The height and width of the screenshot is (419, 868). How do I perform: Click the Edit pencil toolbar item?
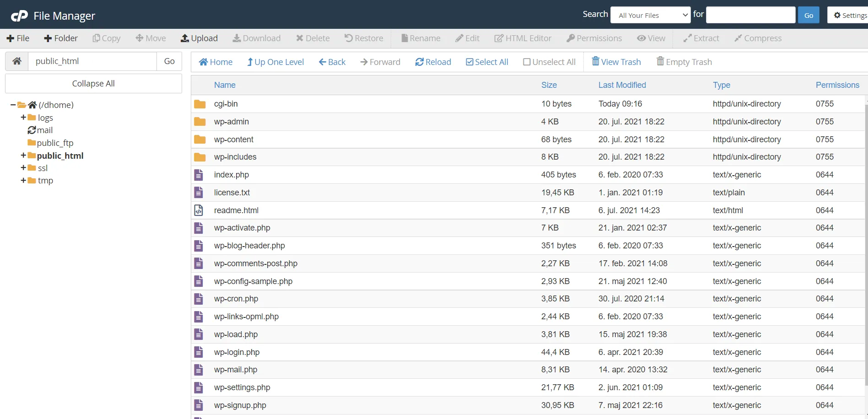click(x=468, y=38)
